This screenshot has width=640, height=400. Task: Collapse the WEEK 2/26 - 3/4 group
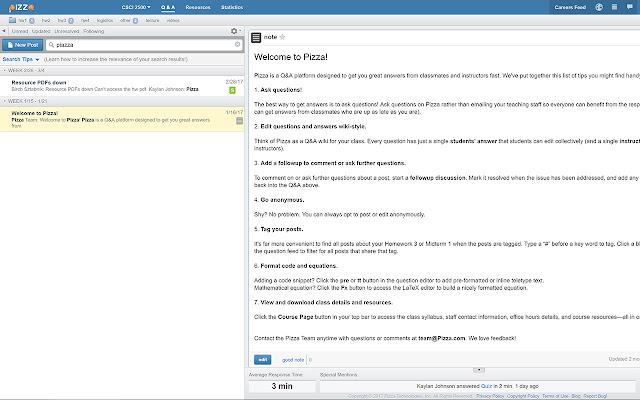[x=24, y=70]
